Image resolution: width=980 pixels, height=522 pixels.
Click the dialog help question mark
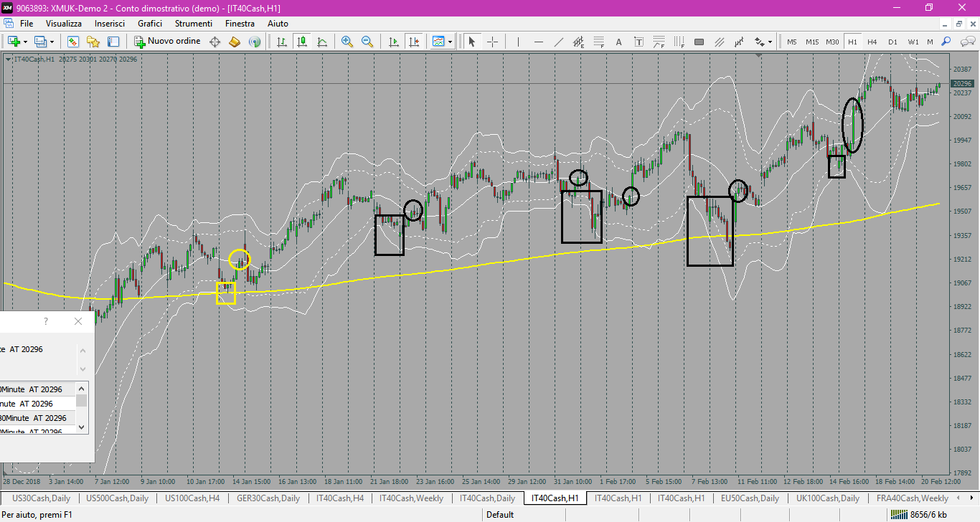[x=46, y=321]
